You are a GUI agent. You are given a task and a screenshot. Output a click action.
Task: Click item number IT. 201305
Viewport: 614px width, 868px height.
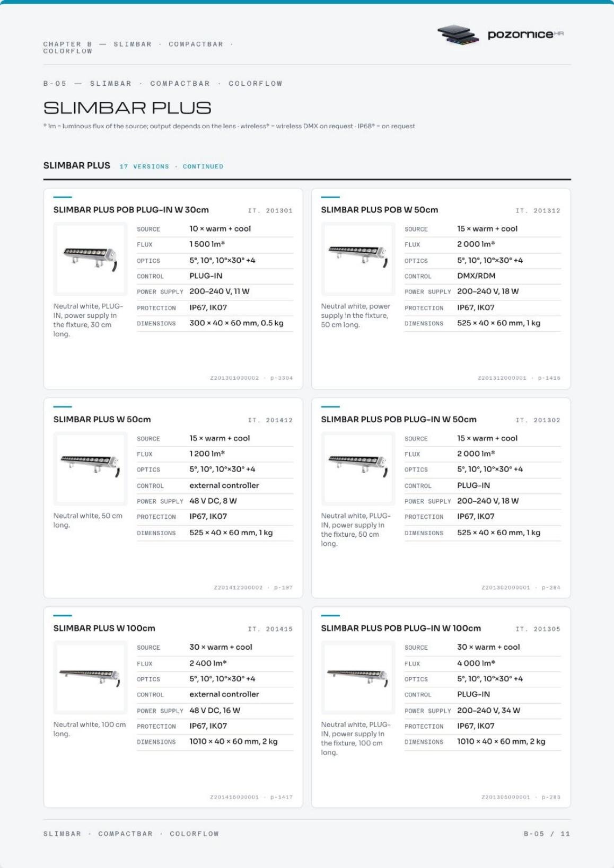[538, 629]
